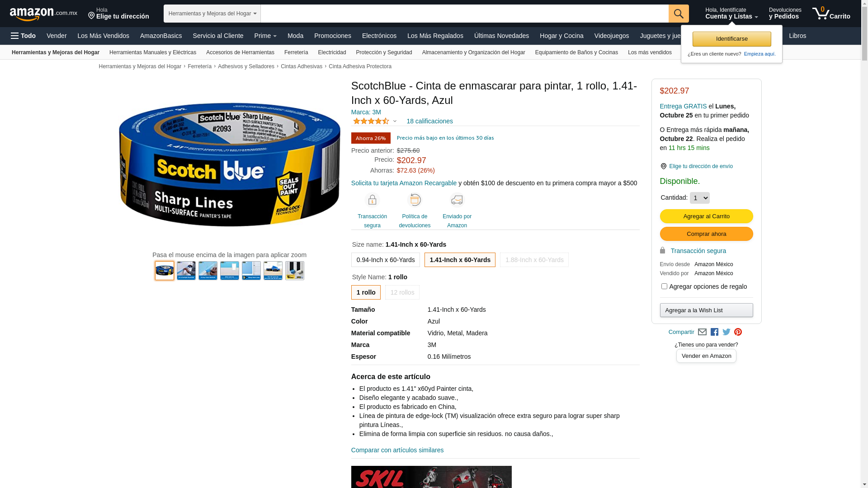This screenshot has height=488, width=868.
Task: Share the product via the Pinterest icon
Action: pos(738,332)
